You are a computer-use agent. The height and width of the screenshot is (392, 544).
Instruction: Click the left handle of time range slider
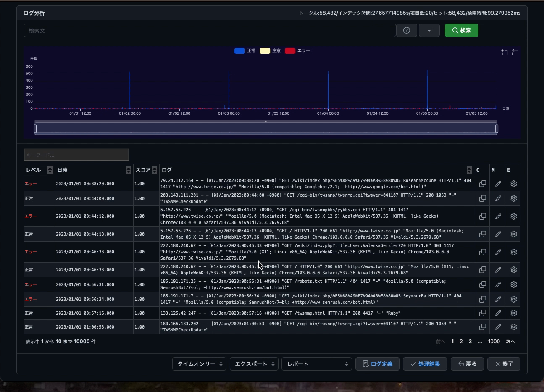pyautogui.click(x=35, y=129)
